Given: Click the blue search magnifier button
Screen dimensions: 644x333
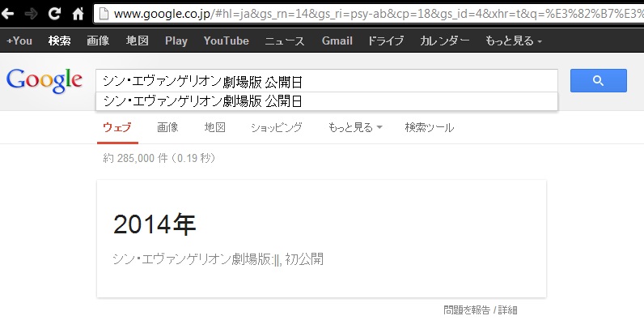Looking at the screenshot, I should coord(598,80).
